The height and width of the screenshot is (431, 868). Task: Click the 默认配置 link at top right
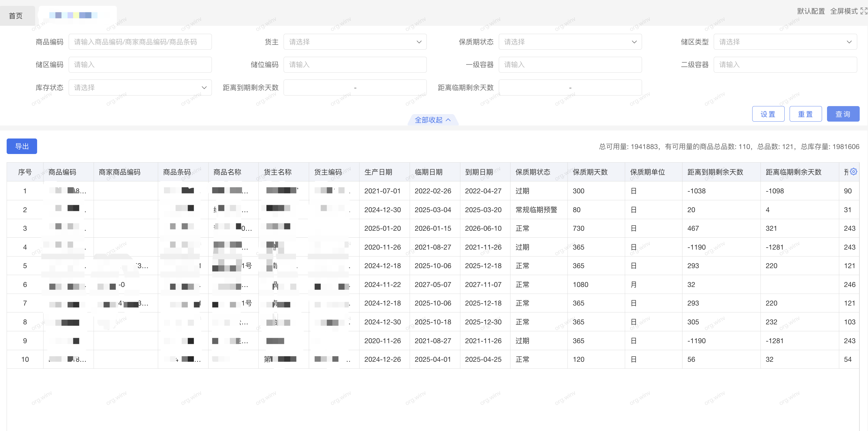coord(811,11)
